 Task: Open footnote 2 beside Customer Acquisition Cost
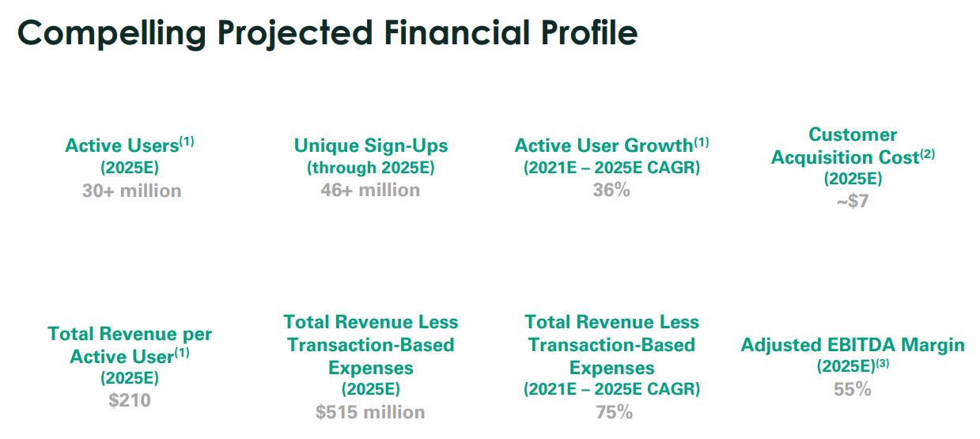coord(927,154)
